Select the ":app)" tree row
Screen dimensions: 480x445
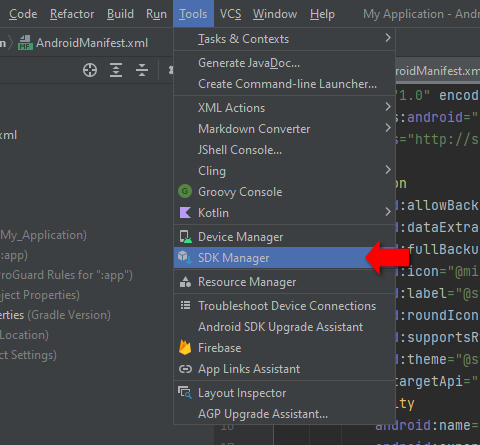pos(14,255)
